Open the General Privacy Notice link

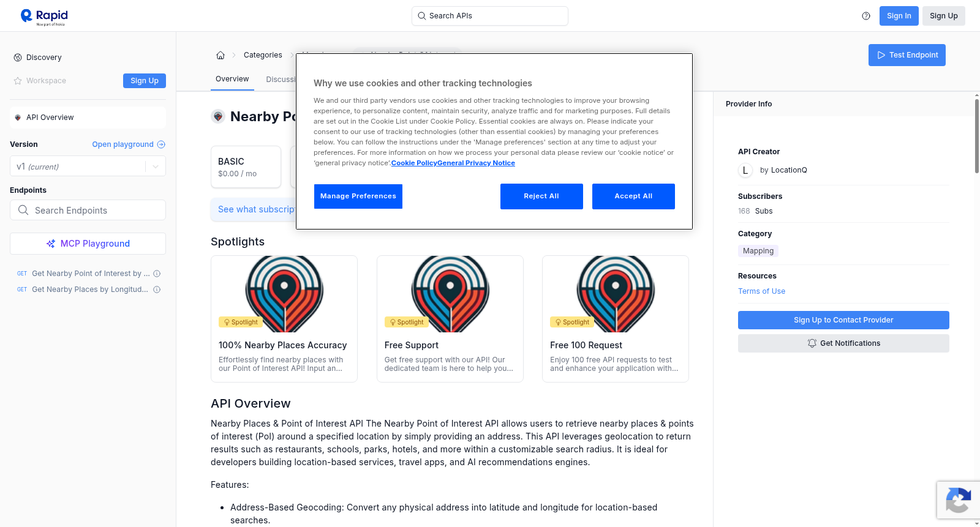[x=476, y=163]
